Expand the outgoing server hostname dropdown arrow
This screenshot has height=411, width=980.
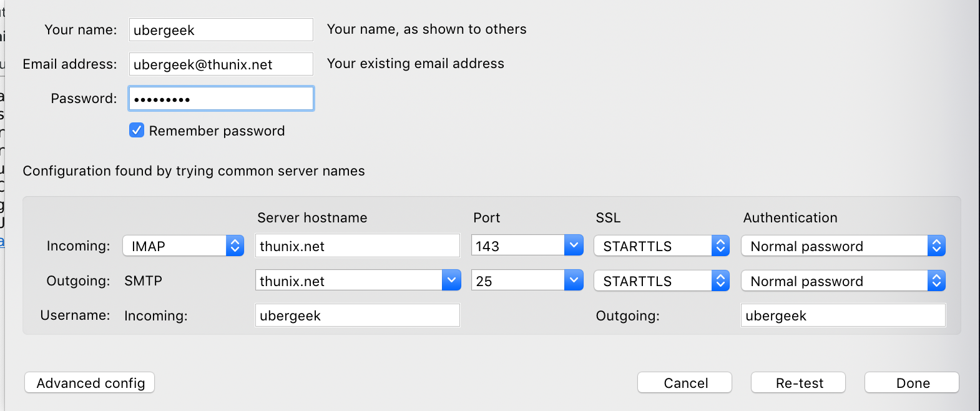click(x=451, y=280)
